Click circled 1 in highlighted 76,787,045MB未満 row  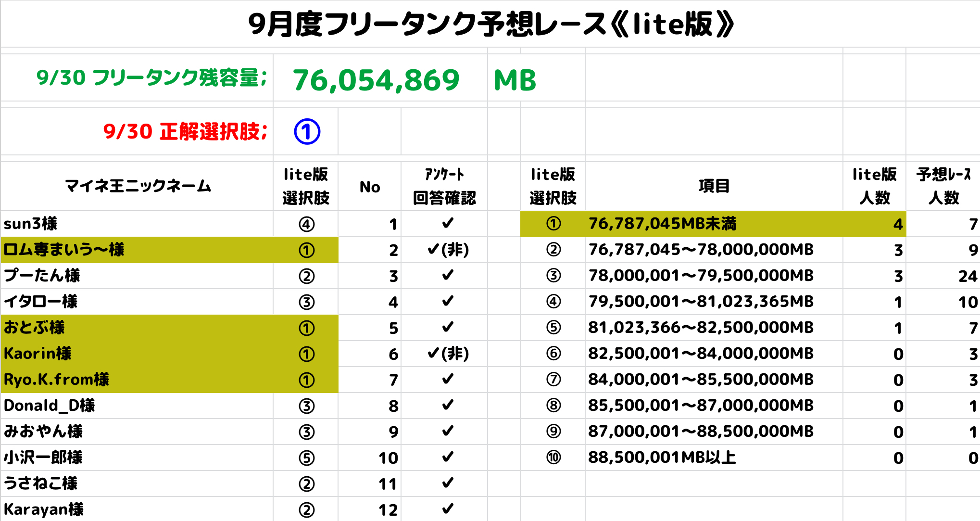[553, 224]
